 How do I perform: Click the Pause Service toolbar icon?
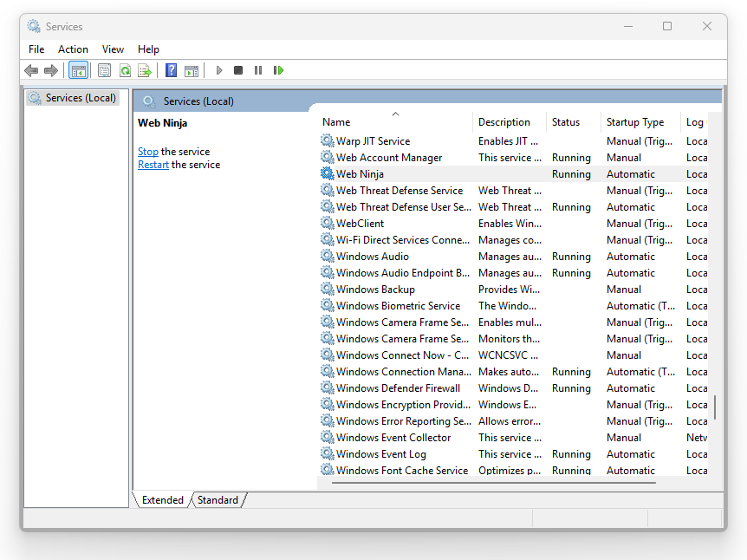[258, 70]
